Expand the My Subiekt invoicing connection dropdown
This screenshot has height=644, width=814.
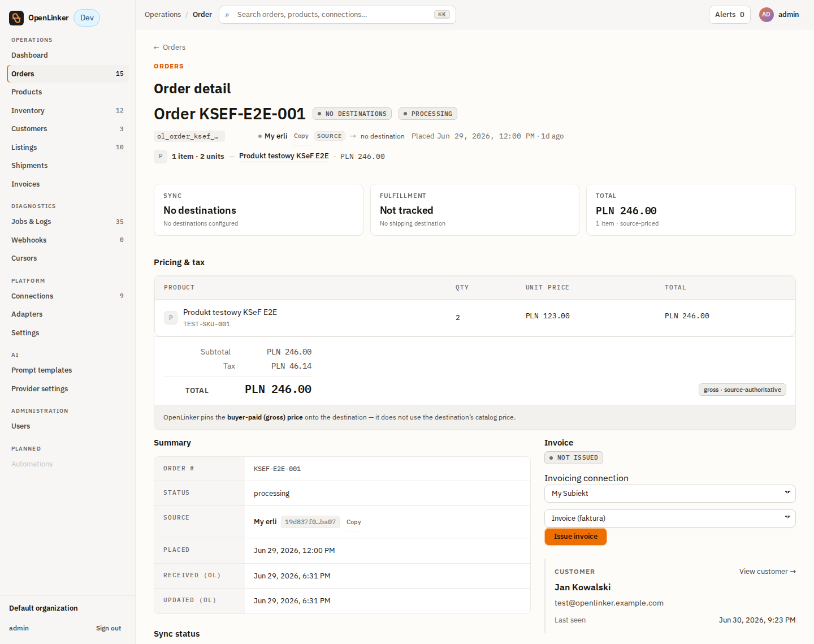tap(670, 494)
